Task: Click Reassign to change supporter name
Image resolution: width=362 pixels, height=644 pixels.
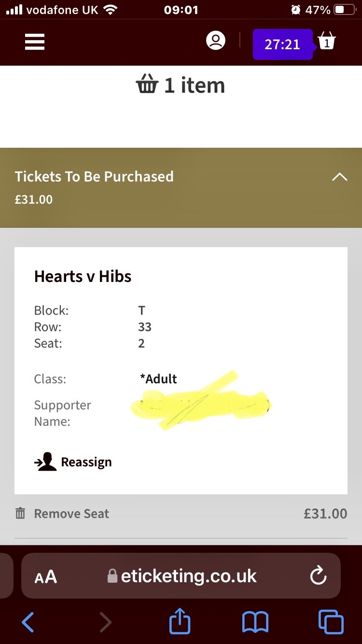Action: (x=86, y=462)
